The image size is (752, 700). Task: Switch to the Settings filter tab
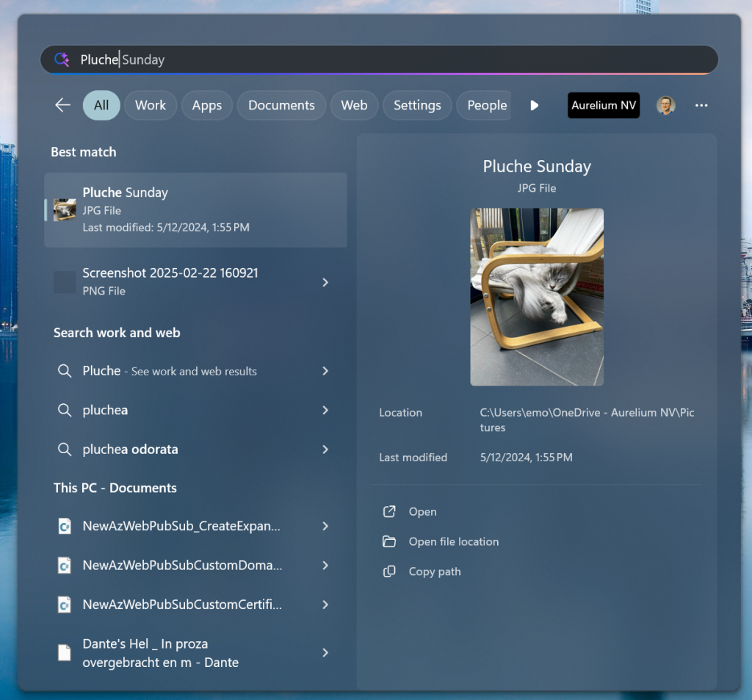(417, 105)
